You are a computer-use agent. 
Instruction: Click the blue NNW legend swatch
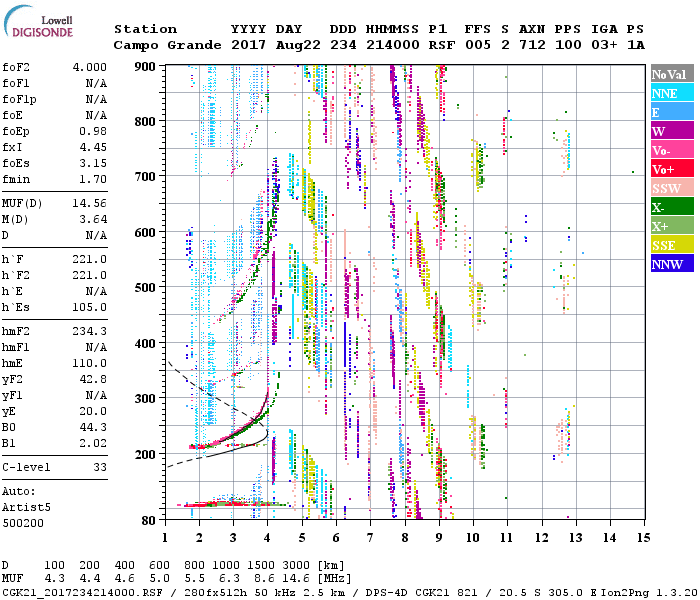click(x=669, y=264)
